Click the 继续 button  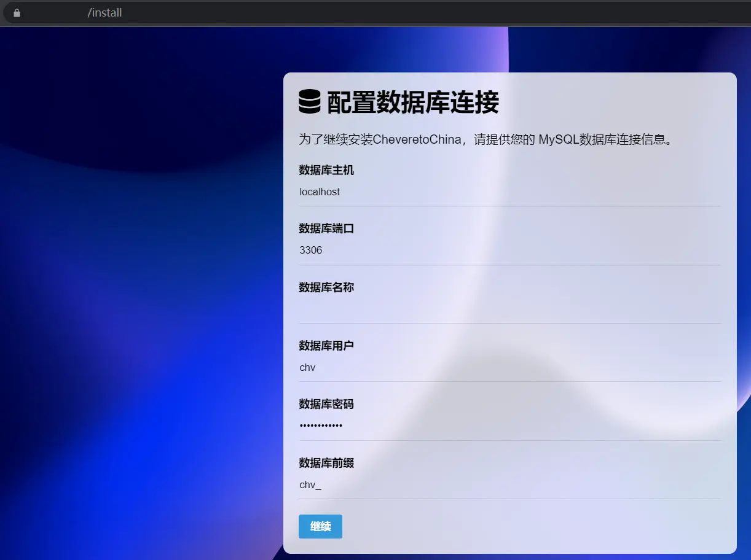320,526
